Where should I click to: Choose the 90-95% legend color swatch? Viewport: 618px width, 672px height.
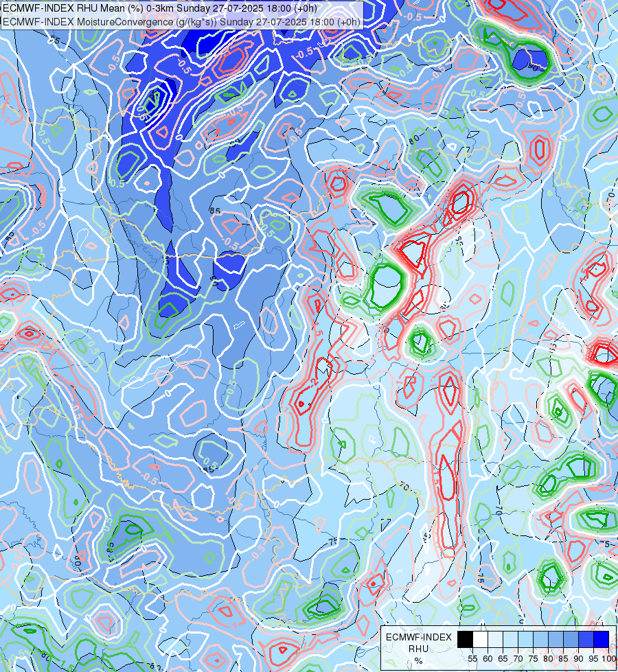pyautogui.click(x=586, y=640)
